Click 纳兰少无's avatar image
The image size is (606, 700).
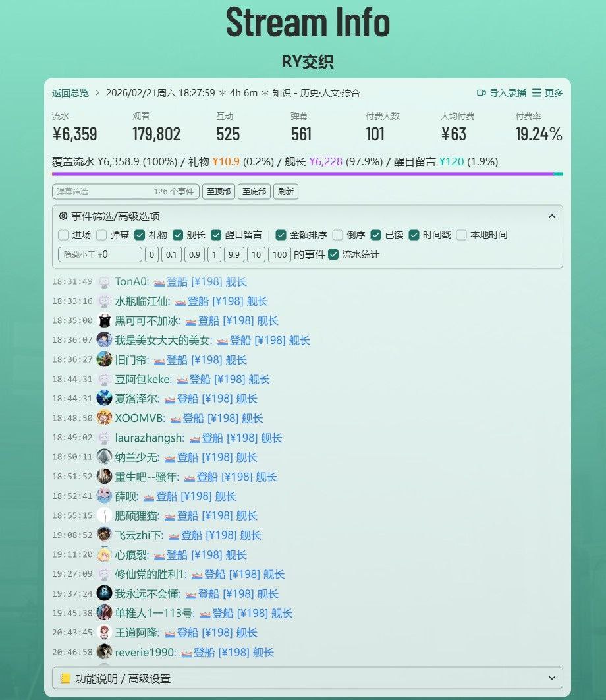(x=105, y=457)
